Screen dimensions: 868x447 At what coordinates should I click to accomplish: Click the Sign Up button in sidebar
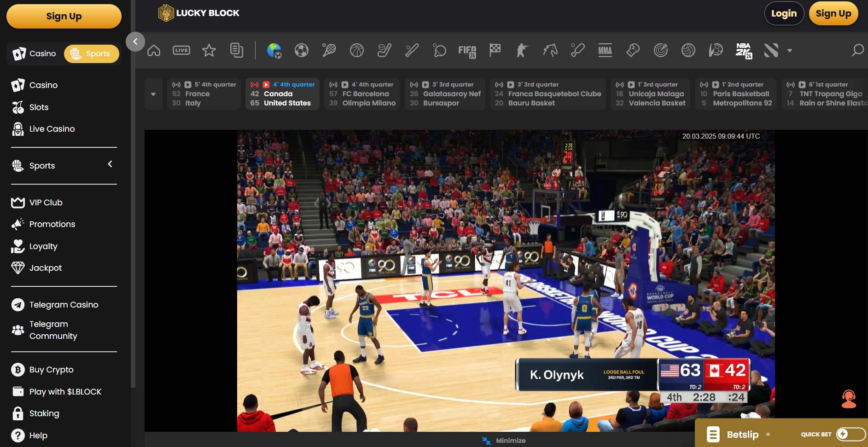[x=64, y=16]
